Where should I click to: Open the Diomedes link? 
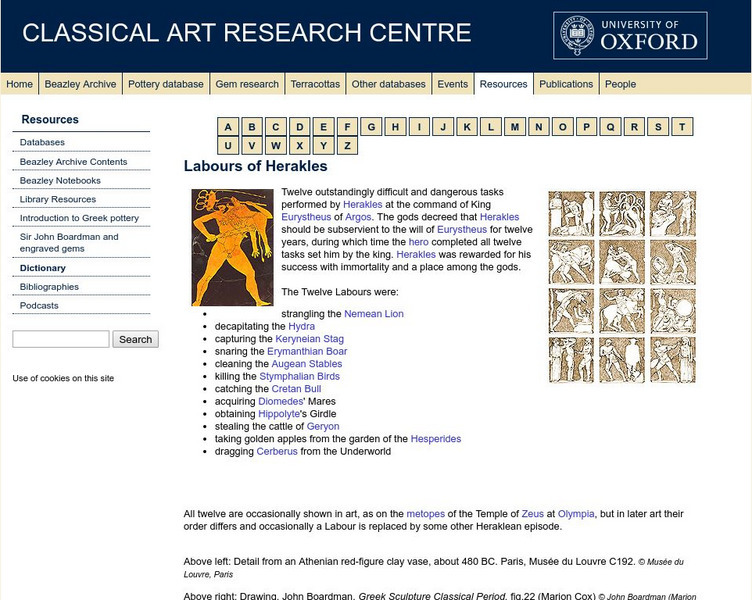tap(281, 401)
